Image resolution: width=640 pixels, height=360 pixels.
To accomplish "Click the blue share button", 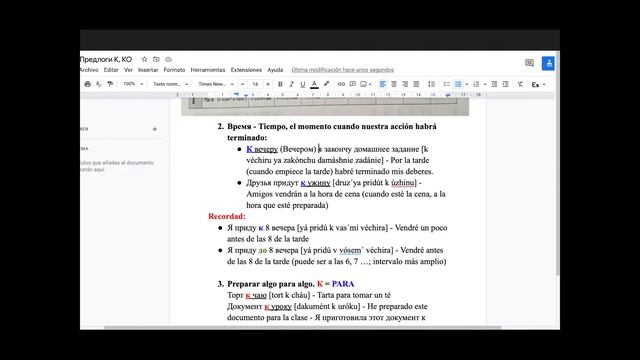I will (548, 63).
